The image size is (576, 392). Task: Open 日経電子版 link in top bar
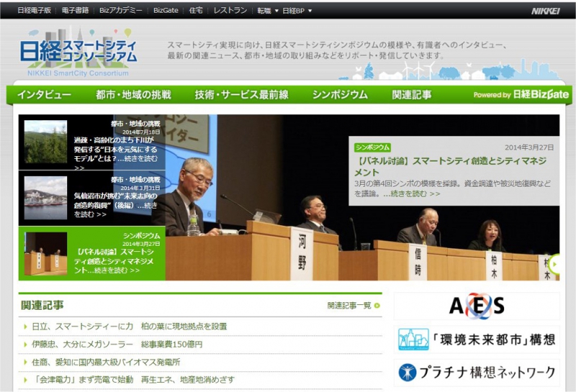pyautogui.click(x=34, y=11)
